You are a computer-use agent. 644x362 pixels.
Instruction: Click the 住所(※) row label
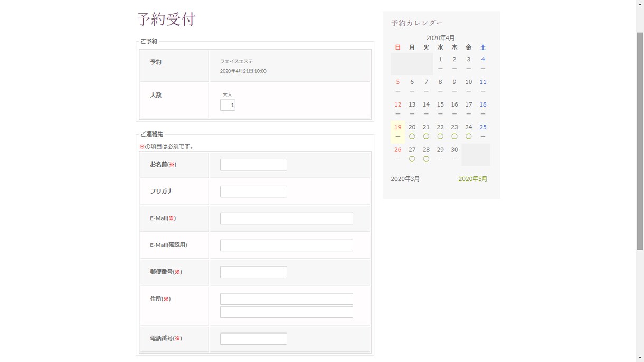click(160, 299)
